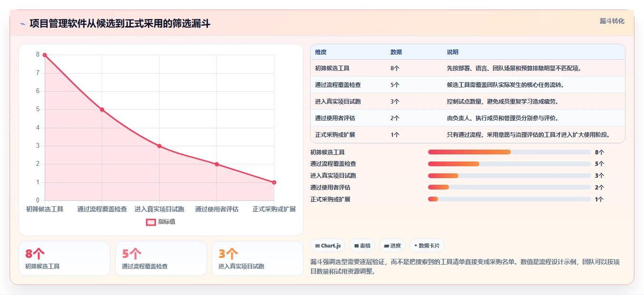Click description starting 由负责人、执行成员
The height and width of the screenshot is (295, 644).
[x=503, y=118]
